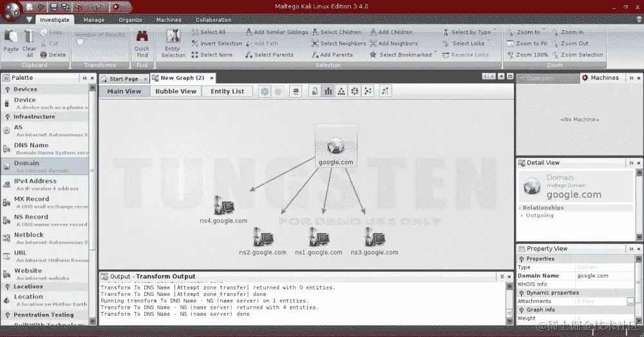The image size is (644, 337).
Task: Select the ns4.google.com node
Action: 223,209
